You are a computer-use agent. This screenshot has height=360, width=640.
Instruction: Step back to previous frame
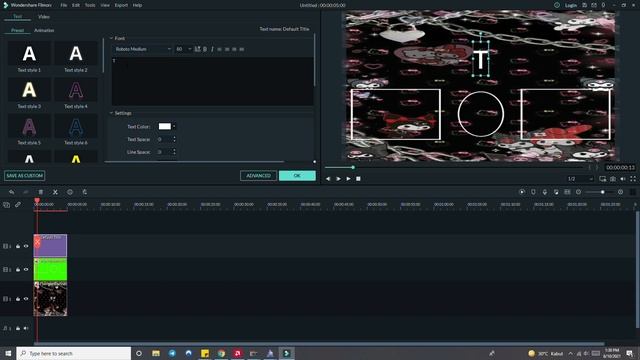pos(328,179)
